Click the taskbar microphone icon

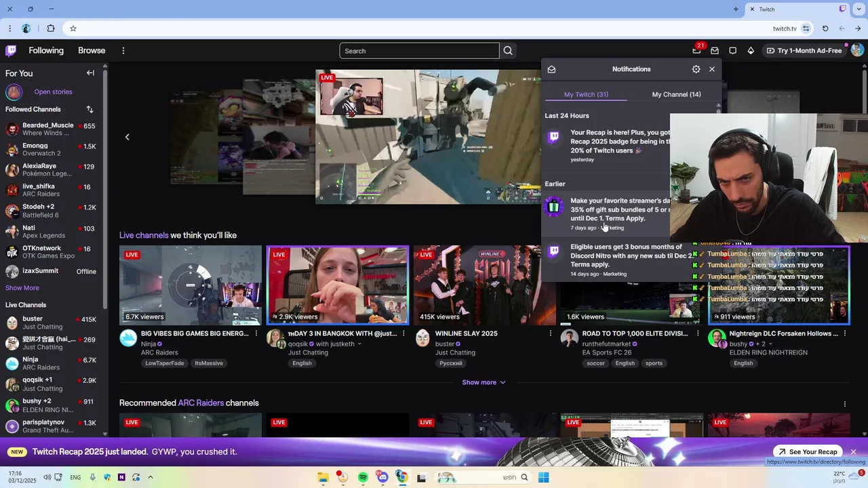[93, 477]
